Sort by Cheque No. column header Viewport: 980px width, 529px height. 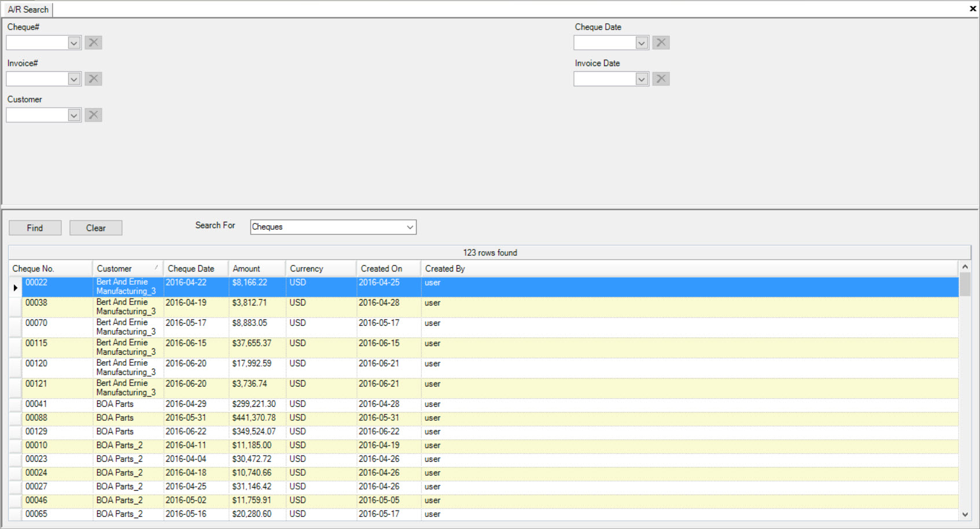pyautogui.click(x=51, y=269)
